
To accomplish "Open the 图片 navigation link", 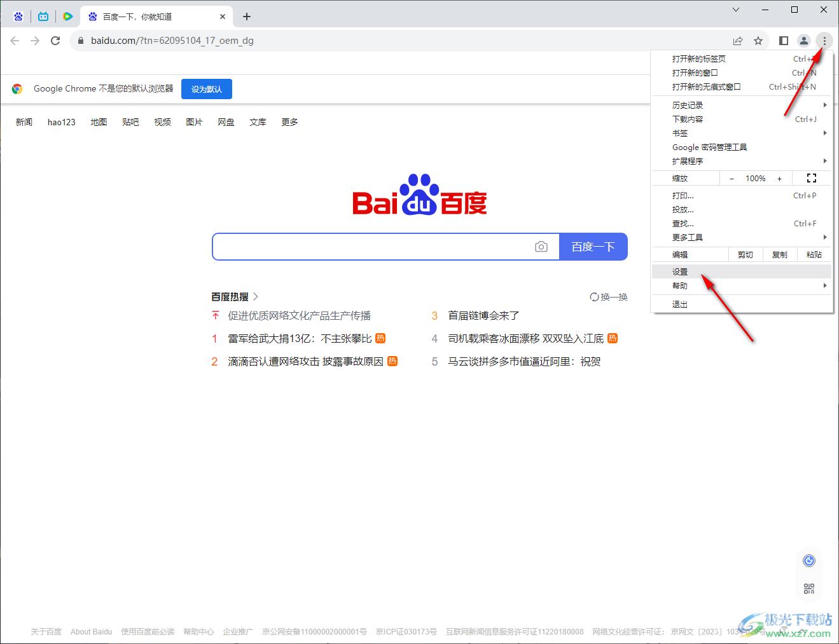I will point(194,122).
